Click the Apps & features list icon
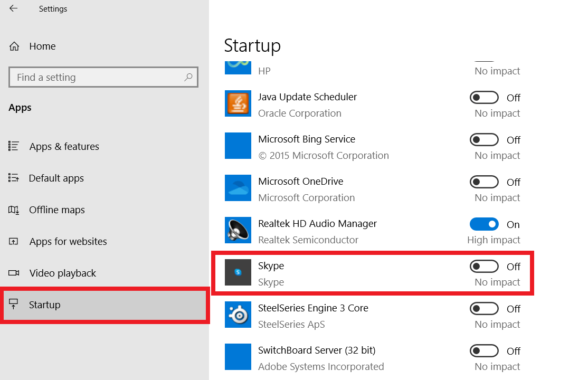588x380 pixels. click(14, 146)
